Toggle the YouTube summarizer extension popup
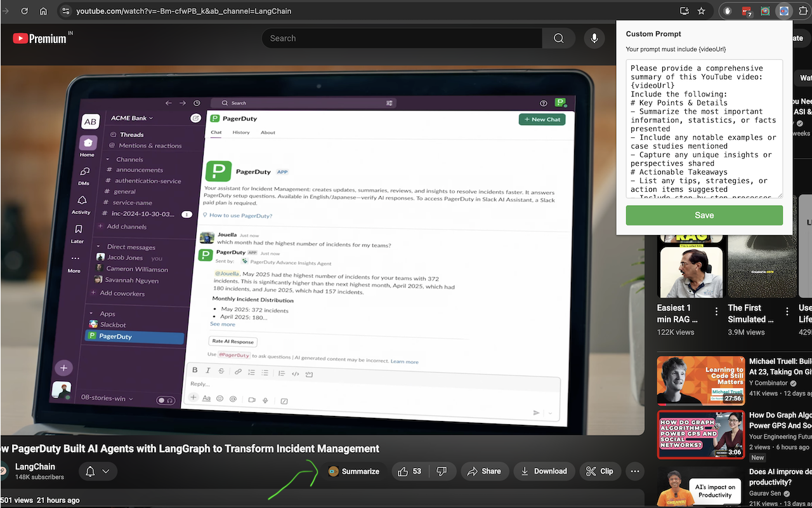The height and width of the screenshot is (508, 812). pyautogui.click(x=784, y=11)
